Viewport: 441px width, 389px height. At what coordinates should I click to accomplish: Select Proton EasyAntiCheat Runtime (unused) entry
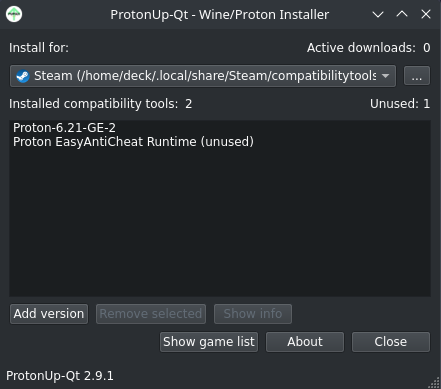coord(133,142)
